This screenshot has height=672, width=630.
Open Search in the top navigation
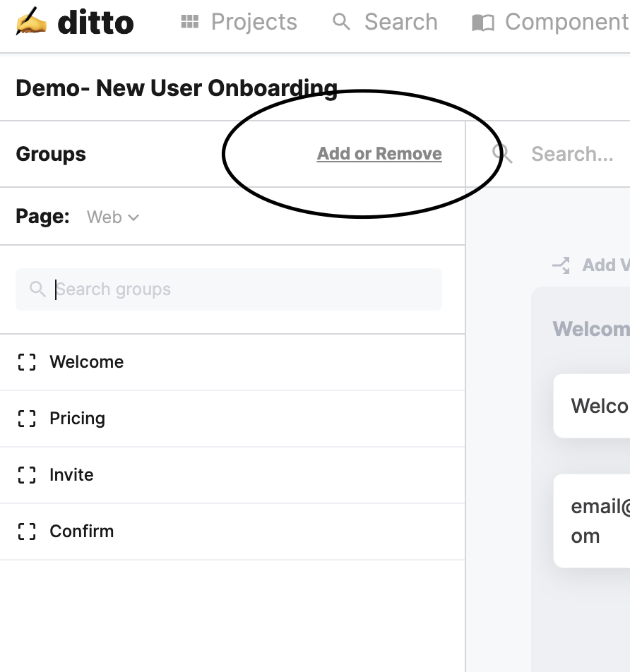pyautogui.click(x=400, y=21)
